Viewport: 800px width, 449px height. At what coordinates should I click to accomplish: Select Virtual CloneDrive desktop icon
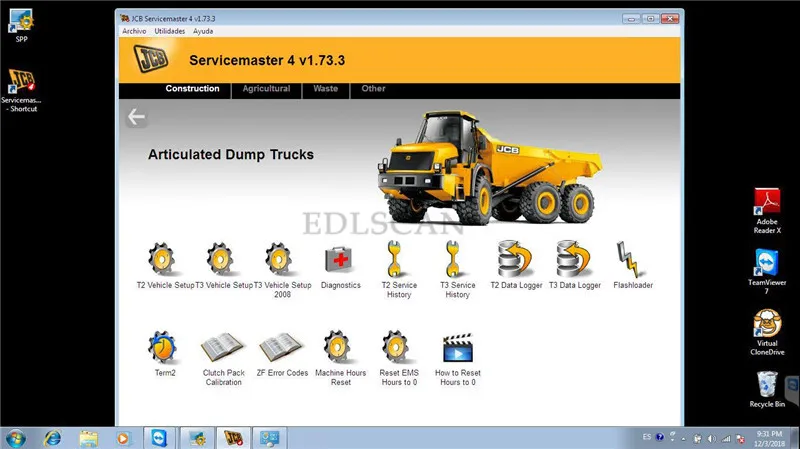[767, 332]
